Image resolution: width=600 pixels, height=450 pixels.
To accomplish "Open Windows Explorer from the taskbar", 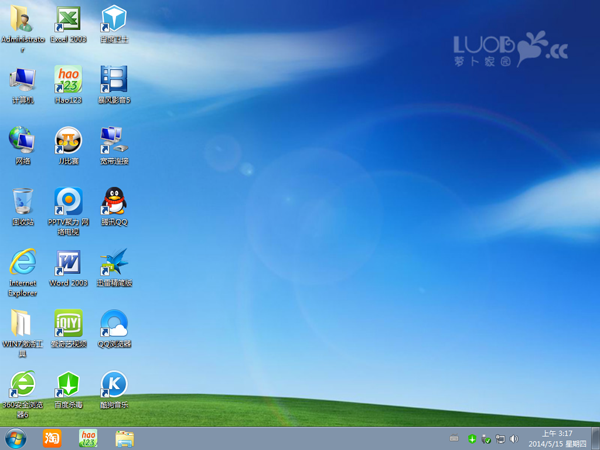I will [x=125, y=439].
